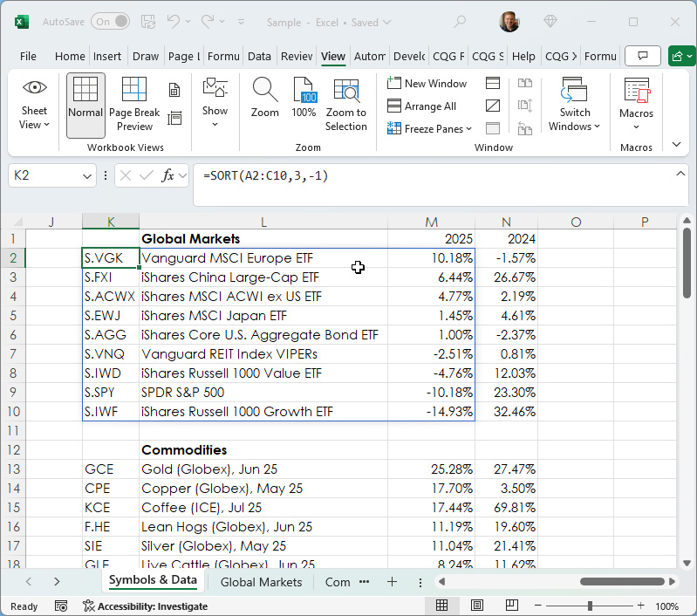The height and width of the screenshot is (616, 697).
Task: Click Reset Window Position icon
Action: click(525, 128)
